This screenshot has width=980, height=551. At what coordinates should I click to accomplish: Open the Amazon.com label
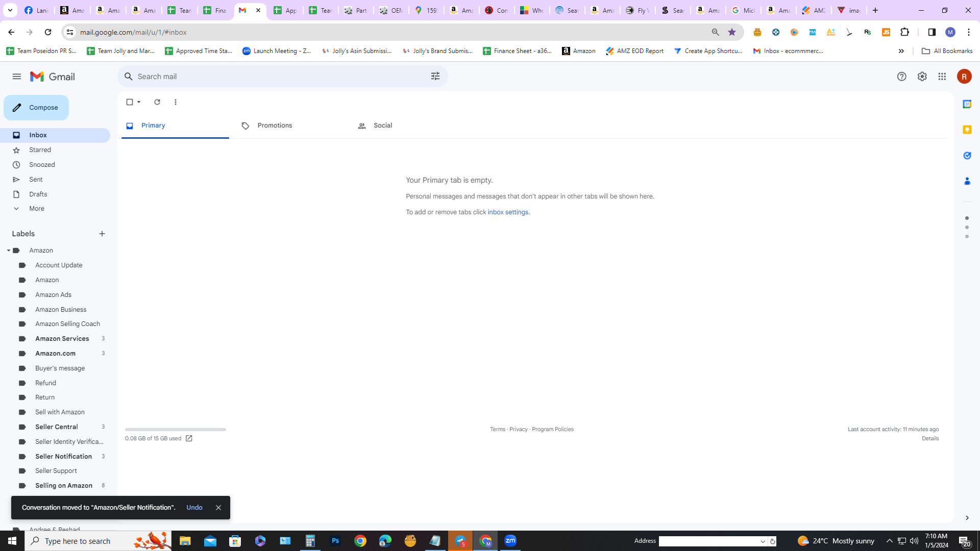tap(55, 354)
